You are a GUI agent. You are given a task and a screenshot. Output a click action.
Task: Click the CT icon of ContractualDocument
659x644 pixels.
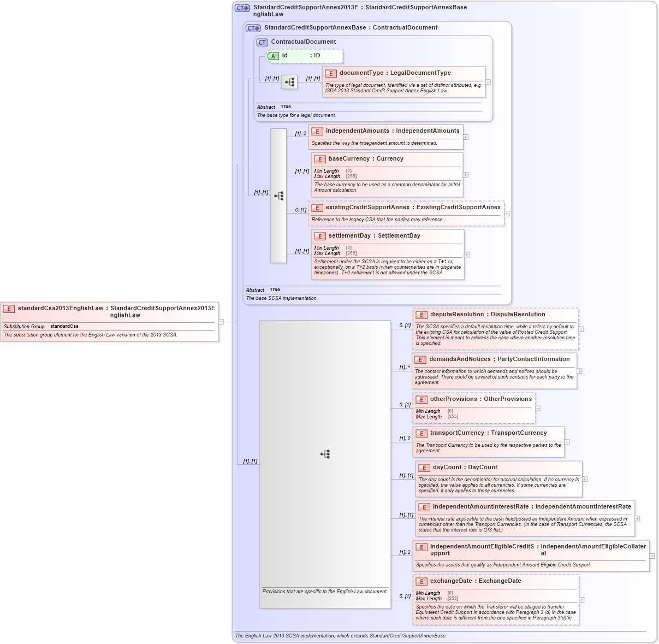[x=263, y=42]
